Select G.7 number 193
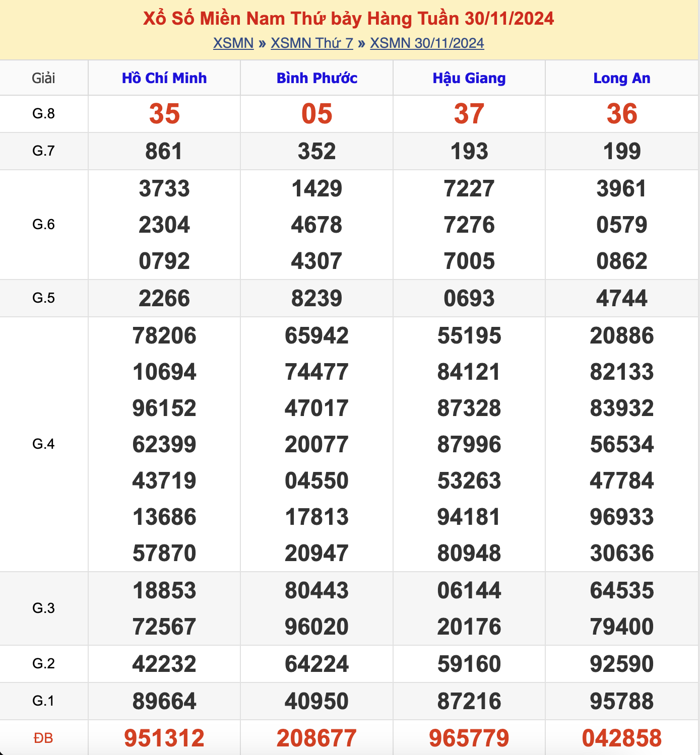 (469, 151)
